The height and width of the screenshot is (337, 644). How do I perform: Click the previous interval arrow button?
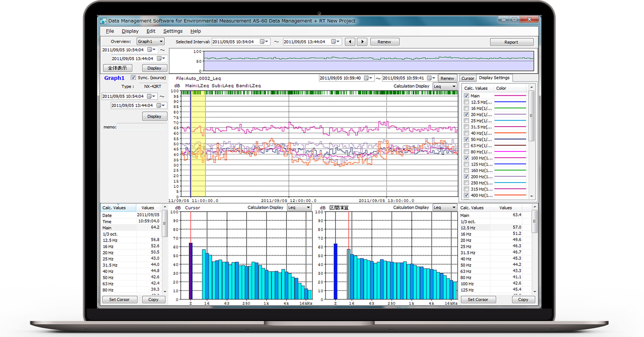350,42
